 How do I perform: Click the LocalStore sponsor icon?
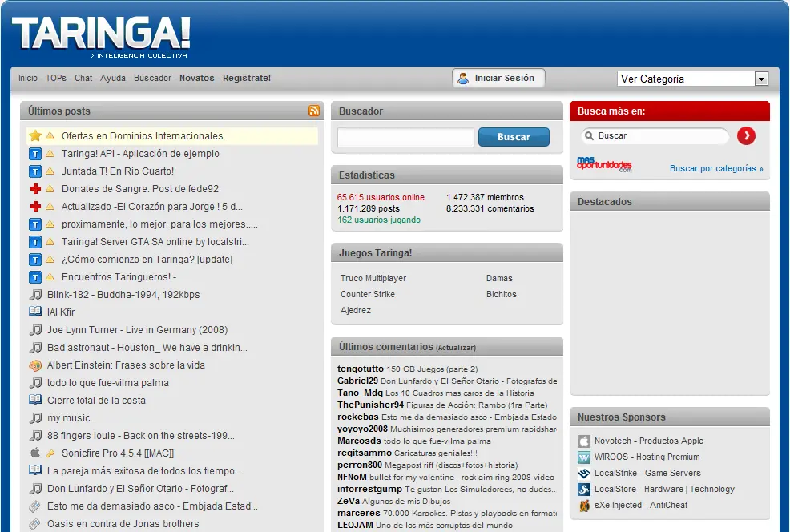(584, 490)
